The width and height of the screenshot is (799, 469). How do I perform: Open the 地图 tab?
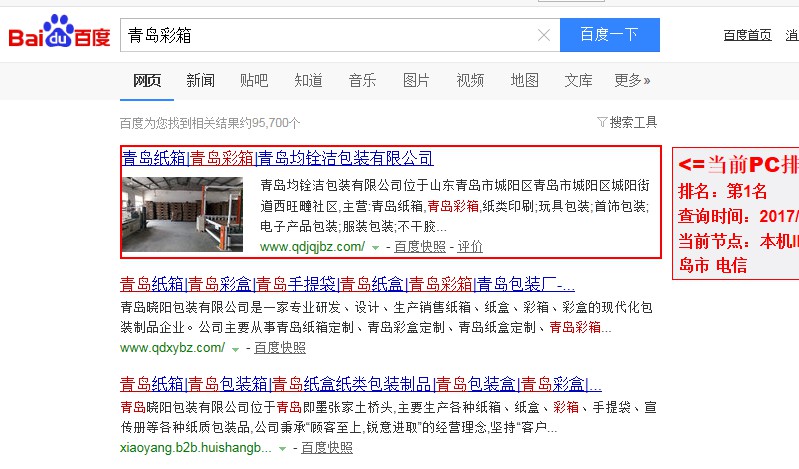tap(524, 80)
